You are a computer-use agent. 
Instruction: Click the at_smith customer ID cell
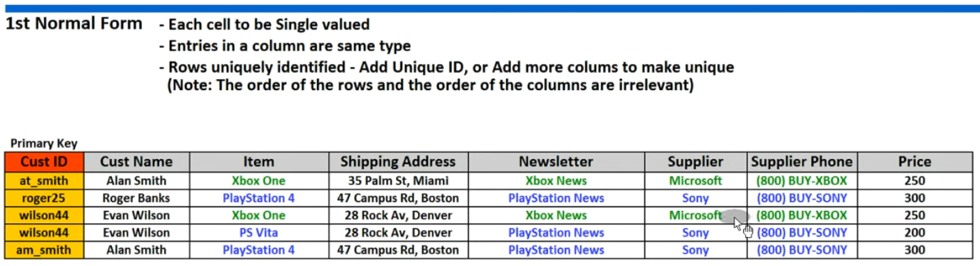coord(44,181)
